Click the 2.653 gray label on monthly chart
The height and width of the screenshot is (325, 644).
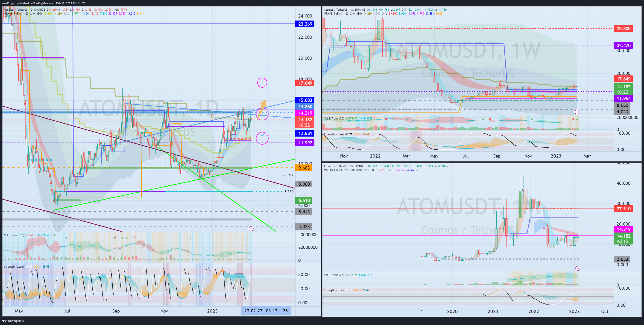[x=622, y=259]
